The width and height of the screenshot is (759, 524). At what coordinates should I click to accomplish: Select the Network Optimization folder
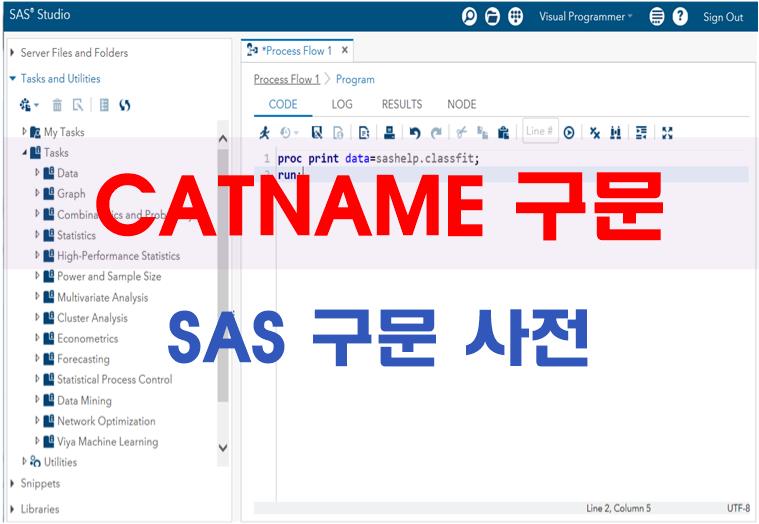99,421
